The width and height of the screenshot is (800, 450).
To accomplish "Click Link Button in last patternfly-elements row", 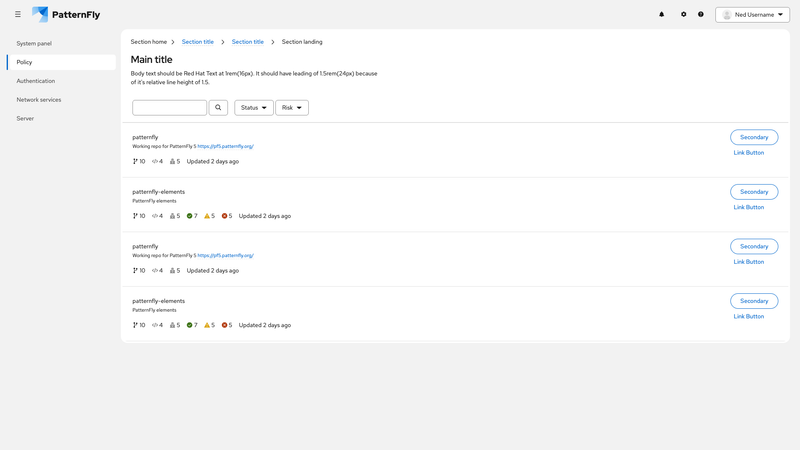I will [x=749, y=316].
